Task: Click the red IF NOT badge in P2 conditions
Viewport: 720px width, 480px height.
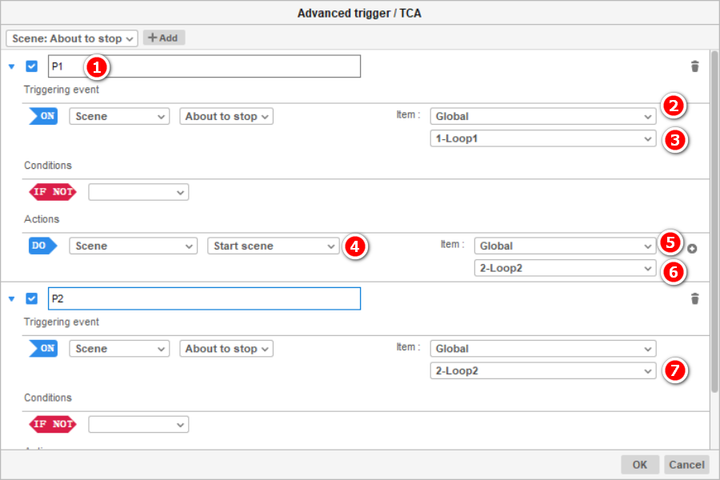Action: [x=50, y=424]
